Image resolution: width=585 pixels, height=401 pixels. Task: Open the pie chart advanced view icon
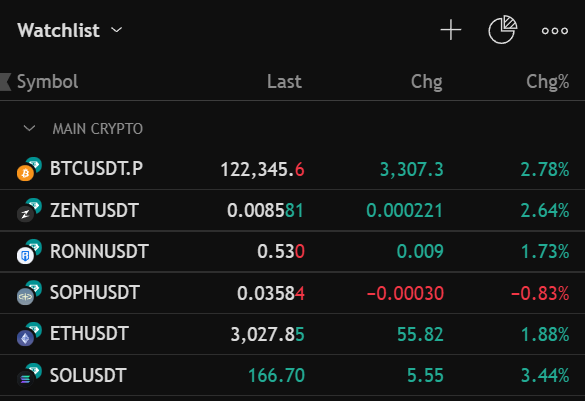(503, 29)
